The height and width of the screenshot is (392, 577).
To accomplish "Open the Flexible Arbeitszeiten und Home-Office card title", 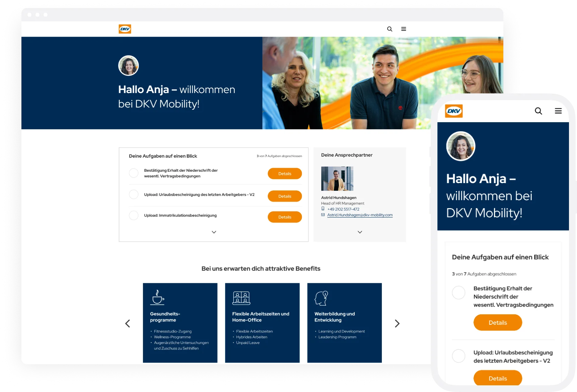I will (261, 317).
